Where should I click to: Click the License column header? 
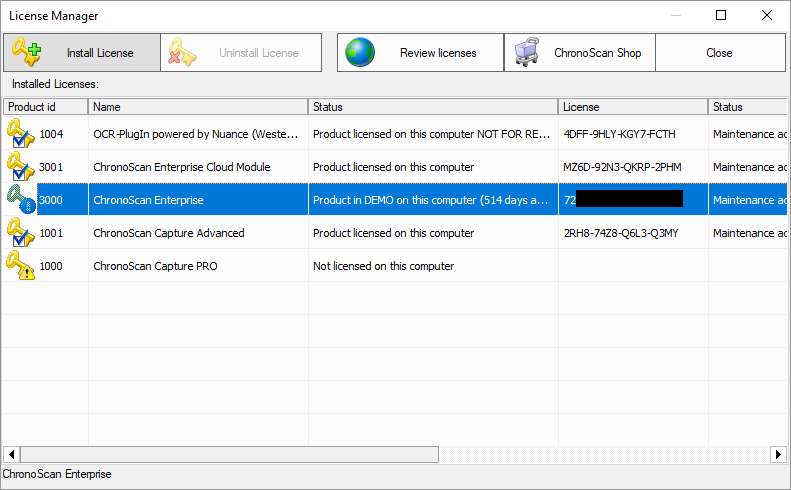coord(633,107)
